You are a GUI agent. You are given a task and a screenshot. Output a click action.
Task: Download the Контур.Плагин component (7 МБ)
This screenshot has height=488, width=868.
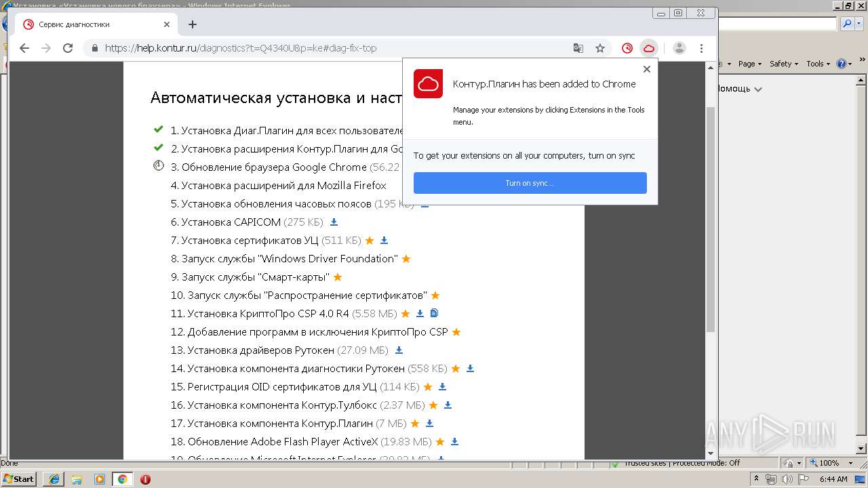[x=429, y=424]
